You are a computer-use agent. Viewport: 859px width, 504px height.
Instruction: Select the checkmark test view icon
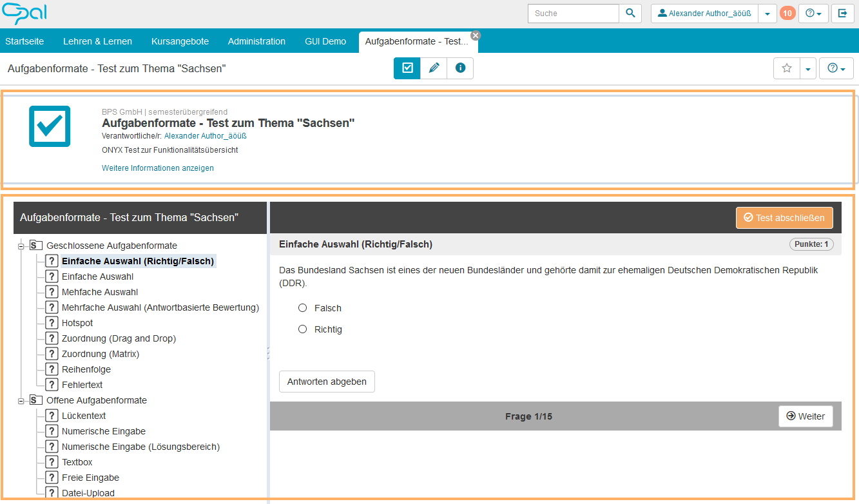click(x=407, y=68)
